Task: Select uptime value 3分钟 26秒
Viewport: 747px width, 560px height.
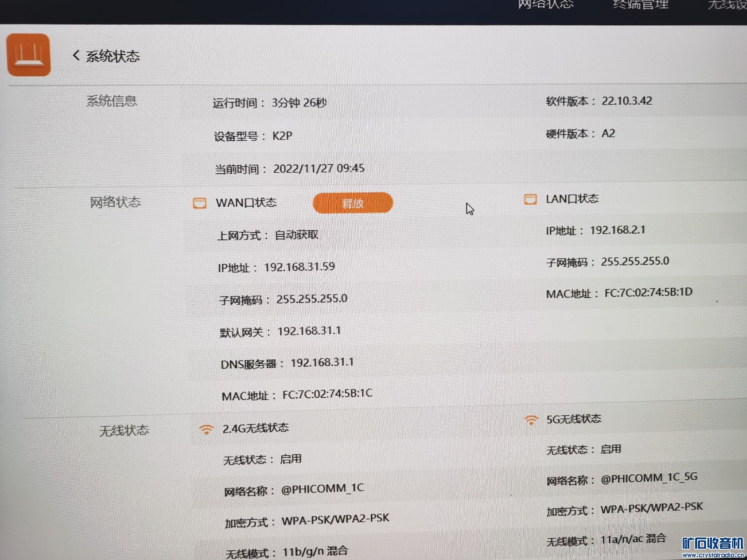Action: pos(299,103)
